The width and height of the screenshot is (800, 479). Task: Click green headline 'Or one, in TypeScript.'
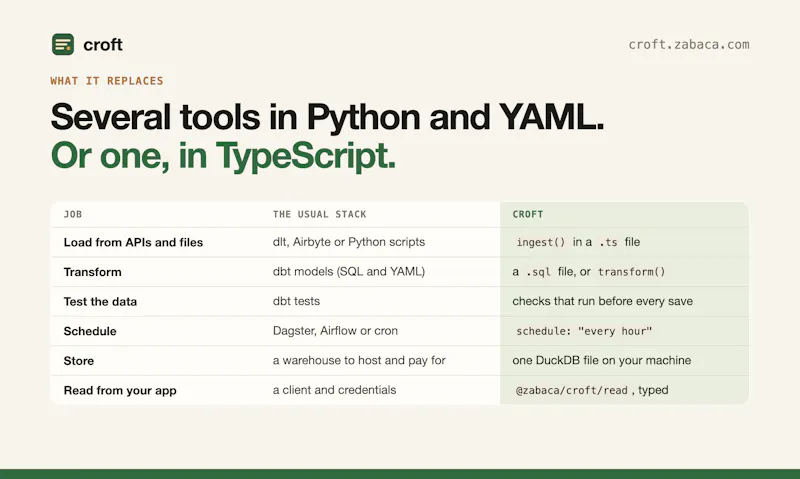point(223,155)
